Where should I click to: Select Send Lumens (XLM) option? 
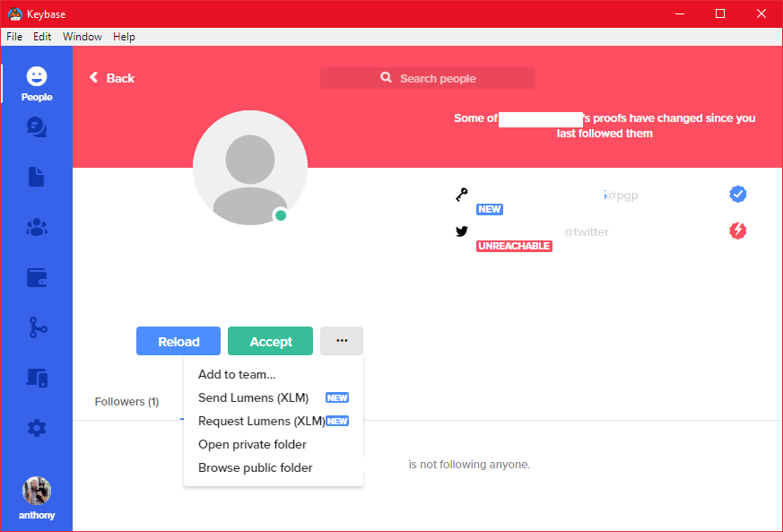coord(274,397)
